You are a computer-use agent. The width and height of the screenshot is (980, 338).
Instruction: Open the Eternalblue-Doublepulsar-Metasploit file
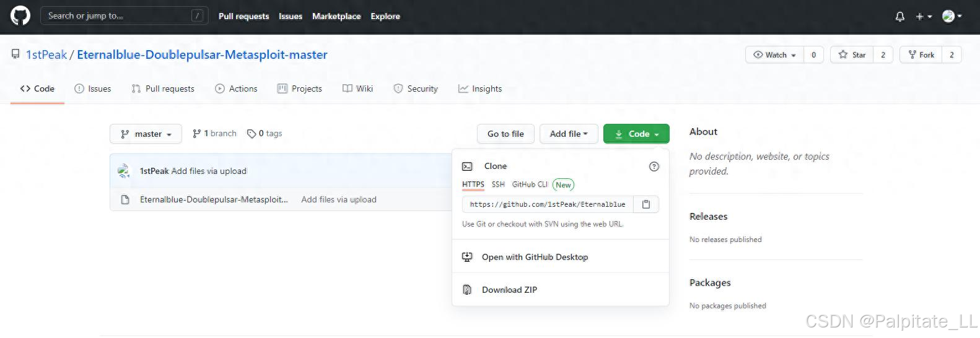click(x=214, y=199)
